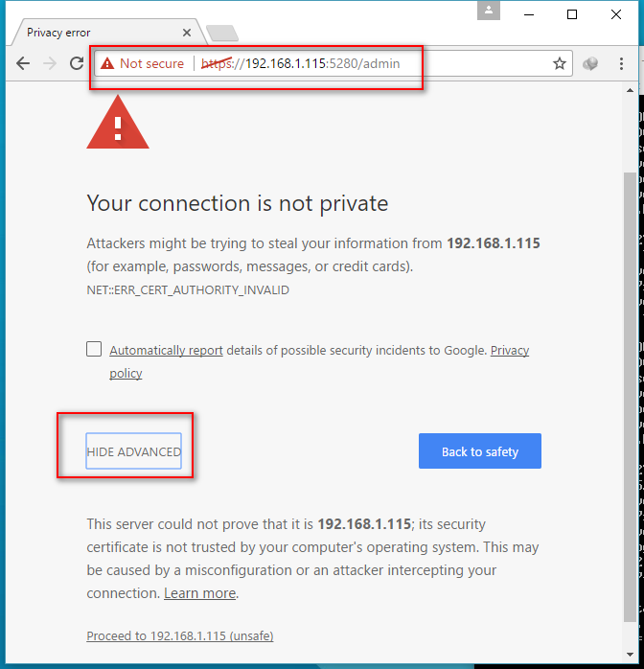Click the browser extension icon
Screen dimensions: 644x669
pyautogui.click(x=591, y=64)
